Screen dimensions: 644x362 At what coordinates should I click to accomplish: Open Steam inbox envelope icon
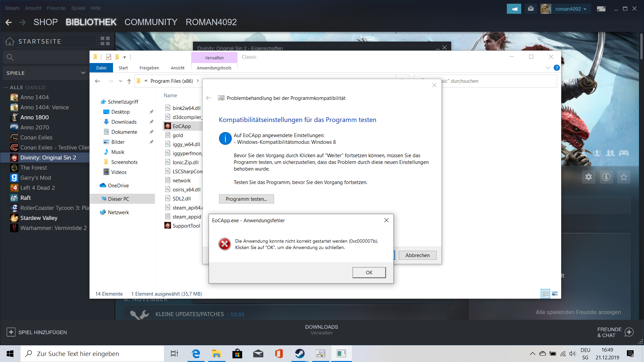531,9
